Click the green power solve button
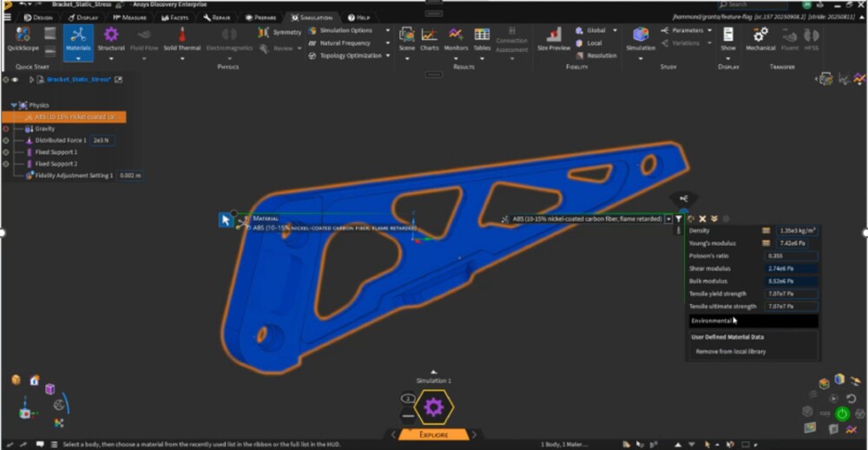The width and height of the screenshot is (868, 450). [842, 413]
